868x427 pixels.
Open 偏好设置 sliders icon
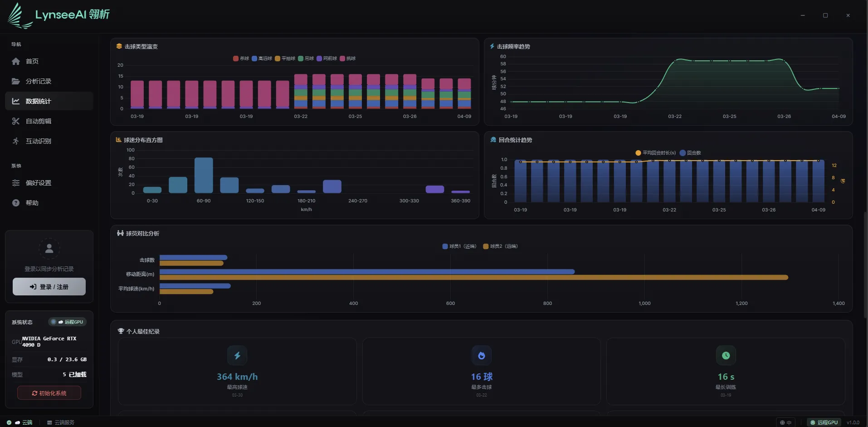click(16, 183)
